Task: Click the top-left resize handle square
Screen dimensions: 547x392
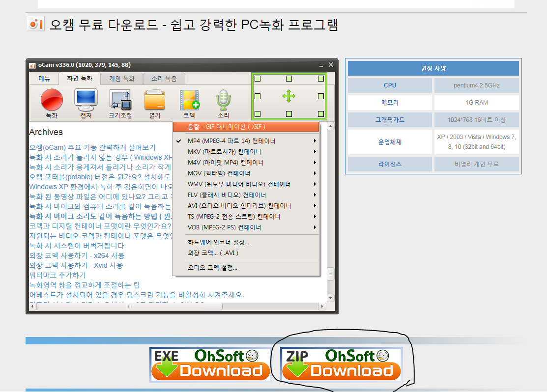Action: pos(258,79)
